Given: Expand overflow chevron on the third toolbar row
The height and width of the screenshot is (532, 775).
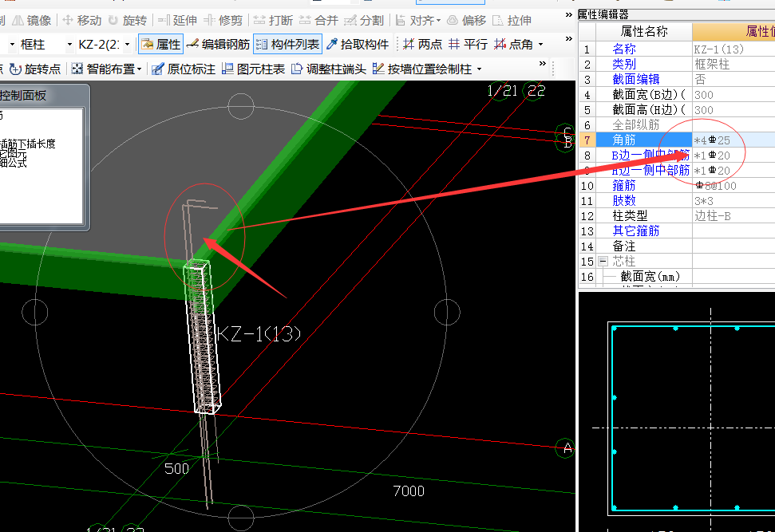Looking at the screenshot, I should (x=543, y=63).
